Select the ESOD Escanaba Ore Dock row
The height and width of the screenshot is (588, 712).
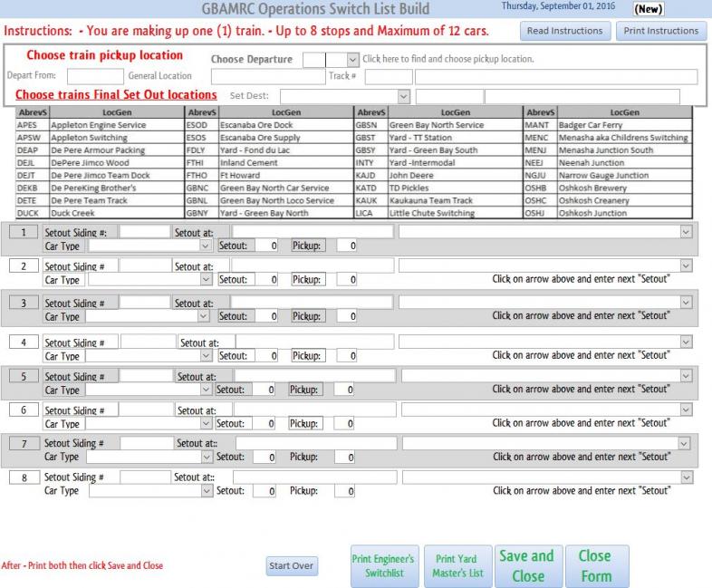[x=269, y=125]
